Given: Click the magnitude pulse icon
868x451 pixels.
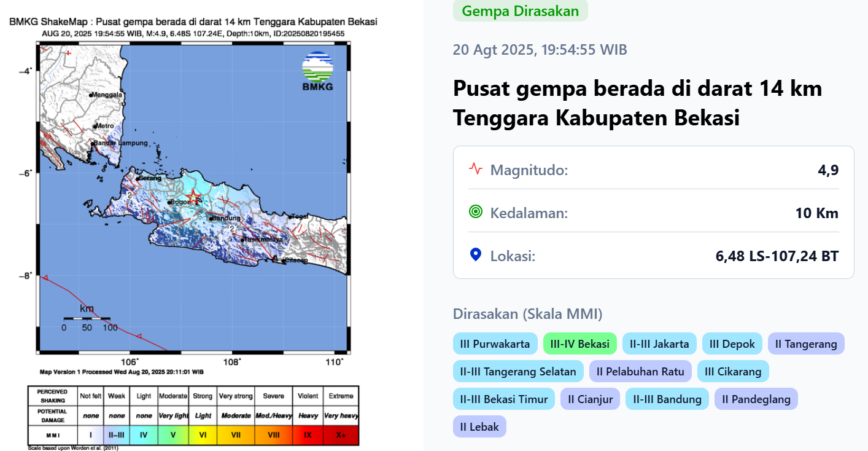Looking at the screenshot, I should point(475,169).
